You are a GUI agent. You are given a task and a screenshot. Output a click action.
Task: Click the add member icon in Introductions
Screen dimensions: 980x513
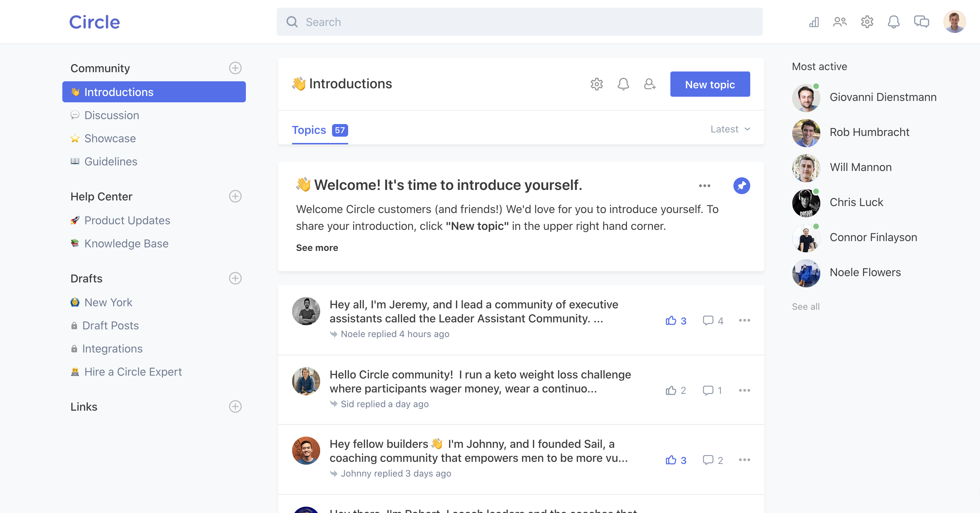pos(649,84)
